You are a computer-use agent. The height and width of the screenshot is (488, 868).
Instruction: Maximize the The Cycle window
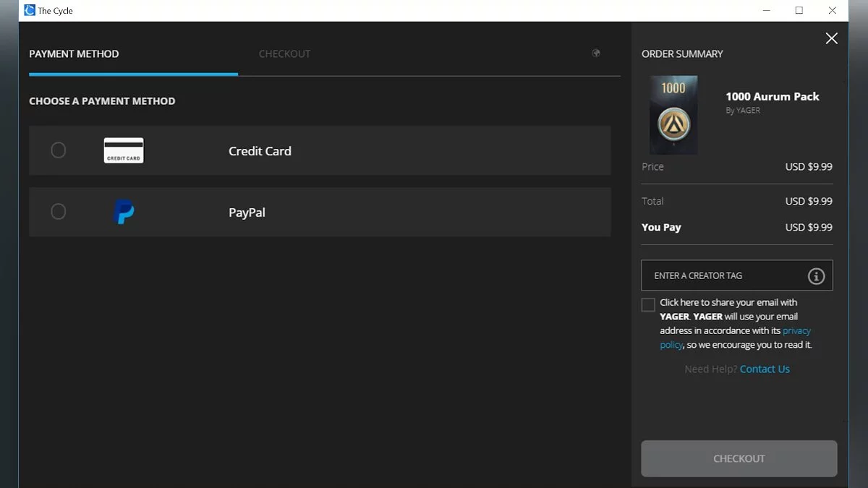[x=799, y=11]
